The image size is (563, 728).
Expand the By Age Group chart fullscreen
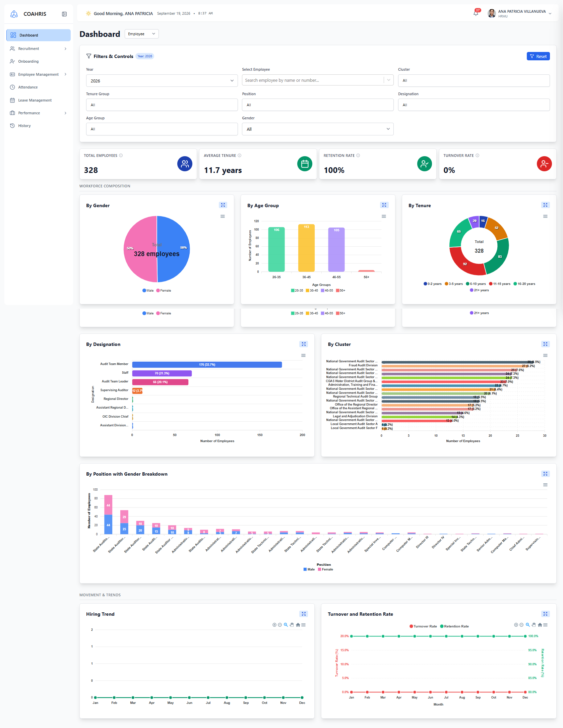pyautogui.click(x=384, y=205)
